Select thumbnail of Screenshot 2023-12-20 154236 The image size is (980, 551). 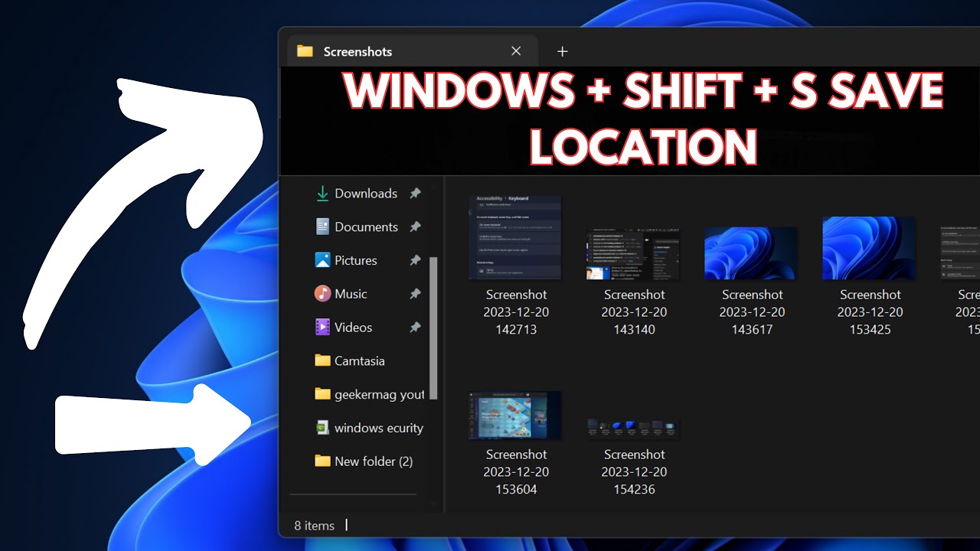point(633,429)
